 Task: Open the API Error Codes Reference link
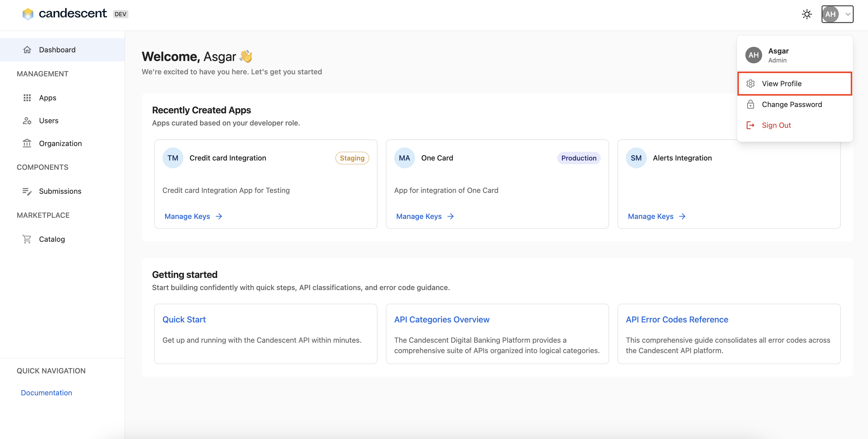pos(677,319)
